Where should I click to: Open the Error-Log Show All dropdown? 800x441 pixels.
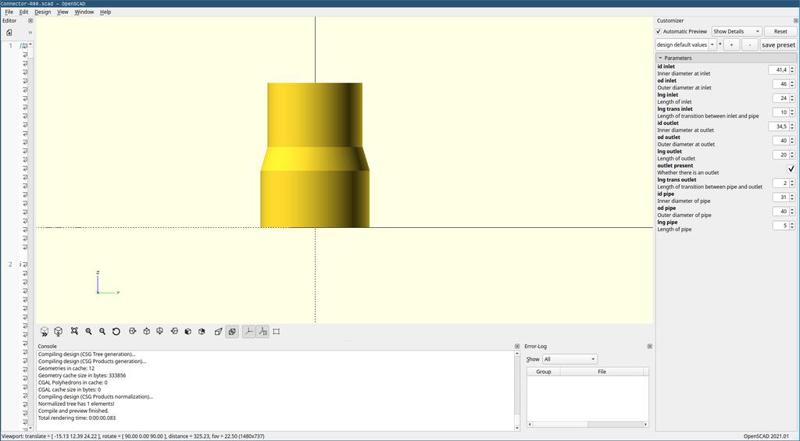tap(569, 359)
